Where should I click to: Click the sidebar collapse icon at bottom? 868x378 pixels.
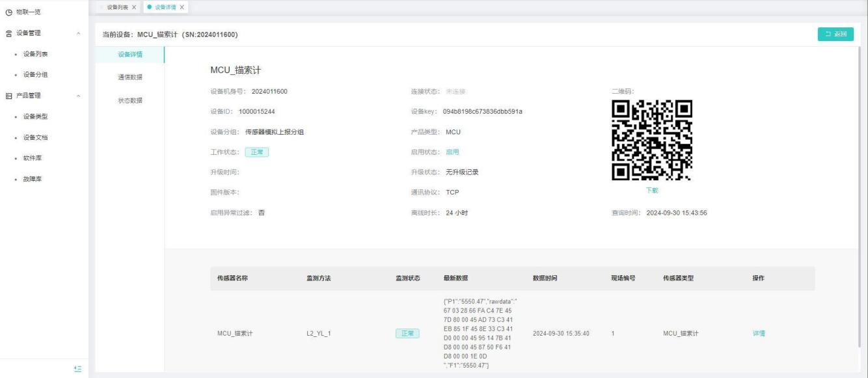pyautogui.click(x=77, y=369)
